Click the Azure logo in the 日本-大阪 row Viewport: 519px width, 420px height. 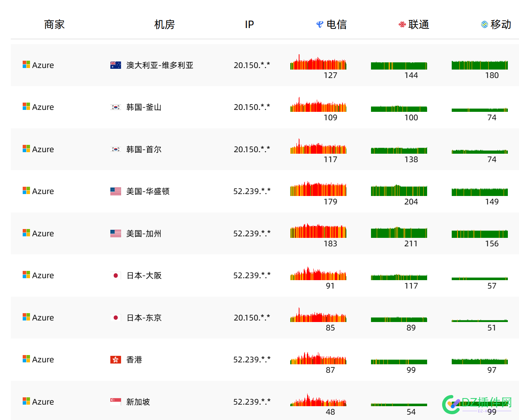click(26, 275)
